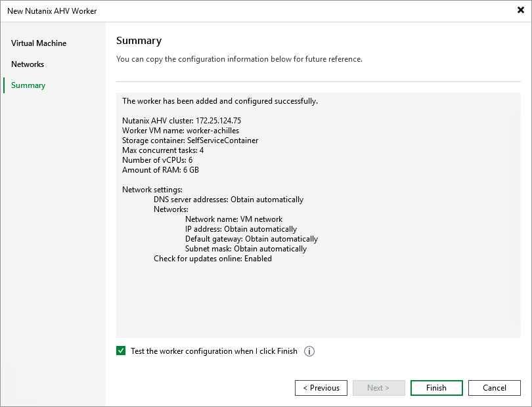Click the "worker-achilles" VM name text

[176, 131]
